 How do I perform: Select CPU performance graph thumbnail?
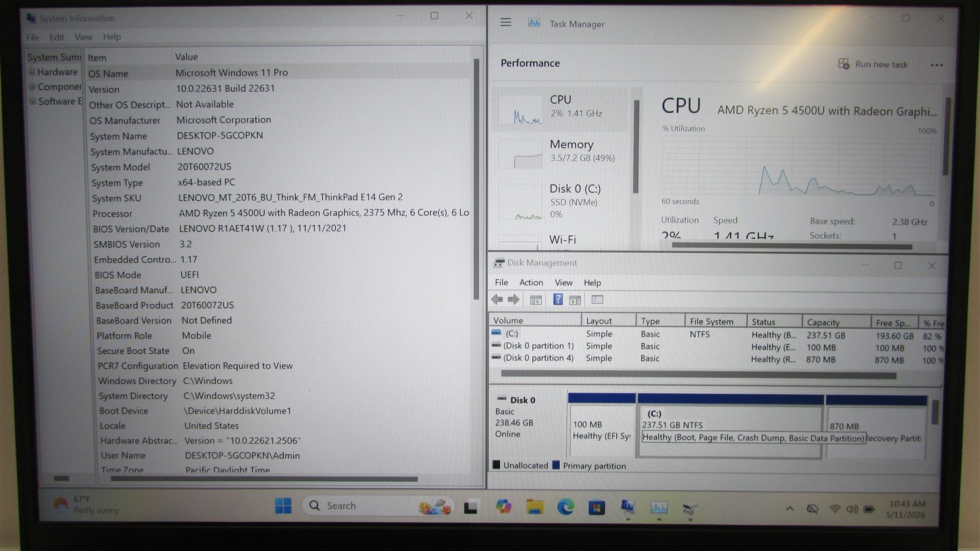(520, 109)
